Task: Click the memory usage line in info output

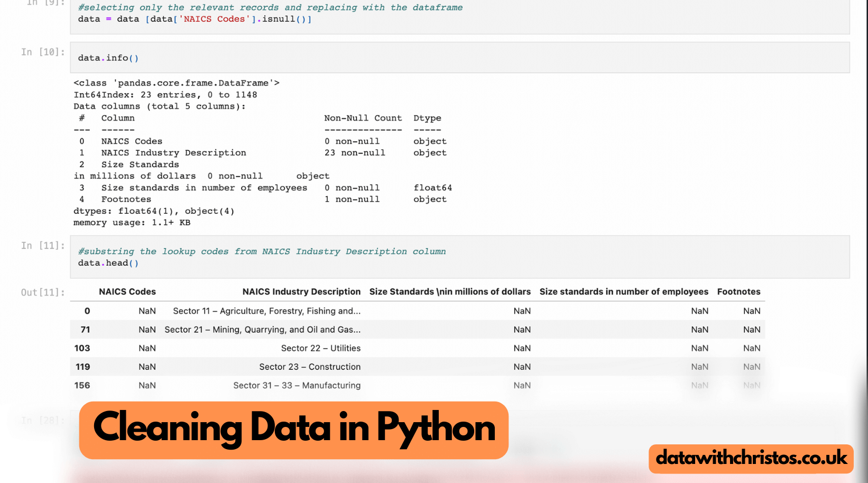Action: coord(132,222)
